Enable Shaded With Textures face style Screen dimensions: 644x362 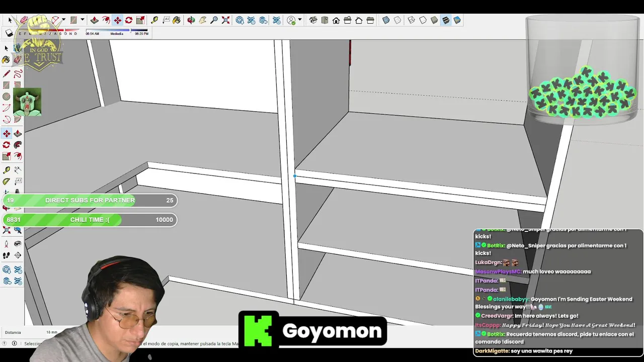(x=446, y=20)
